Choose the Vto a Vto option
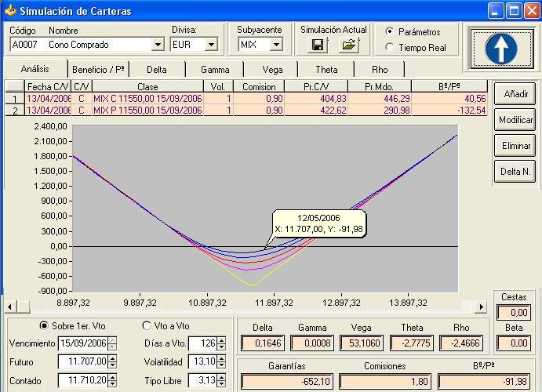The width and height of the screenshot is (542, 392). pyautogui.click(x=147, y=325)
